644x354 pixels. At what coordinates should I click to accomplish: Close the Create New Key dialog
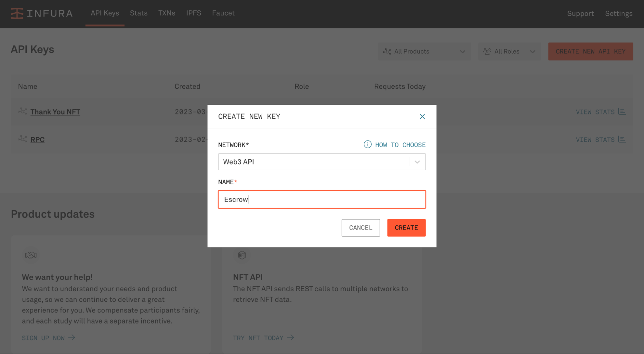422,116
